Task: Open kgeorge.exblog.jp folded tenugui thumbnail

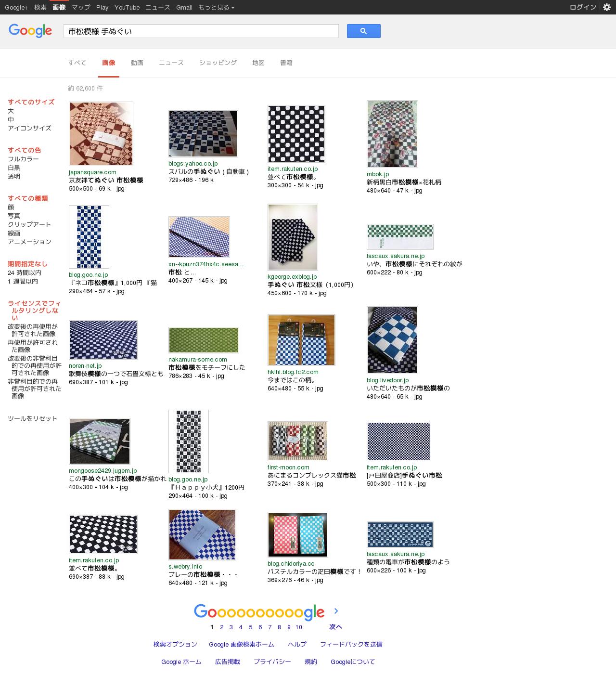Action: [x=293, y=237]
